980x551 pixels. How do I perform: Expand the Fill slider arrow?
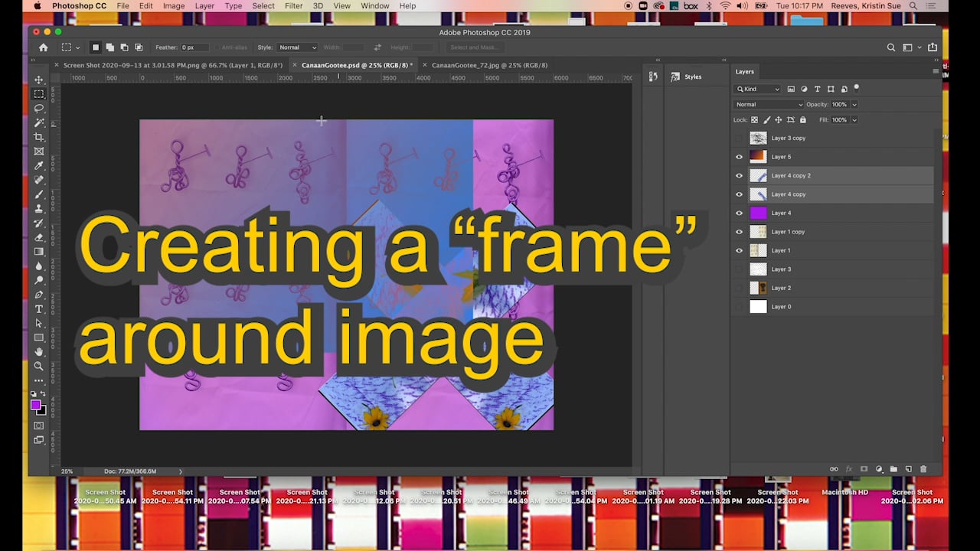click(x=854, y=120)
